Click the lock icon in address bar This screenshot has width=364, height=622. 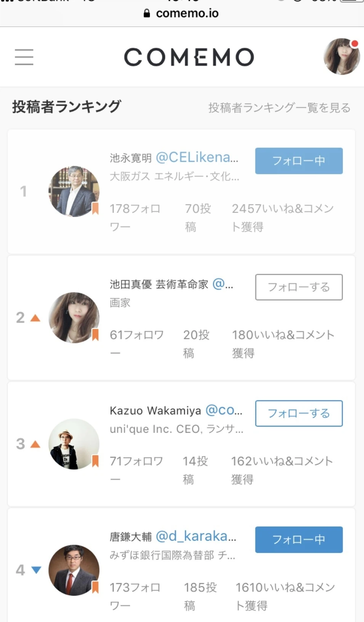point(147,13)
